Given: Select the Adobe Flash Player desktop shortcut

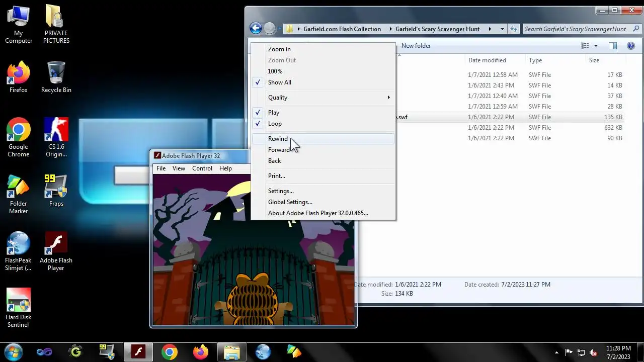Looking at the screenshot, I should pos(56,251).
